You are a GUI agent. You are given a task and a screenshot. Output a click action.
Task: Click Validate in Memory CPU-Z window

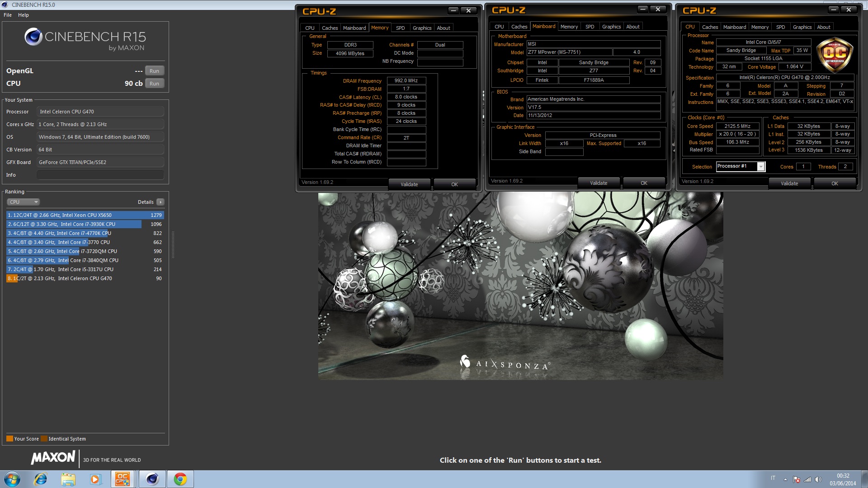(409, 184)
